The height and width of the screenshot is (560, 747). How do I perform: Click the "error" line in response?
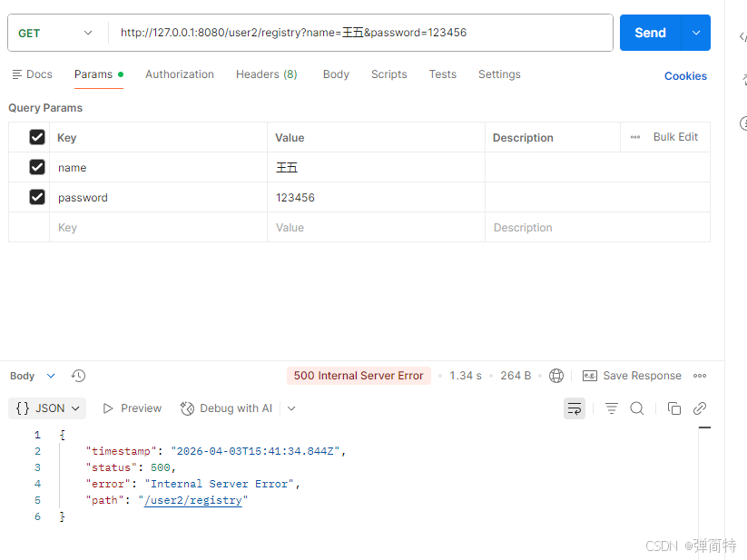(x=192, y=484)
